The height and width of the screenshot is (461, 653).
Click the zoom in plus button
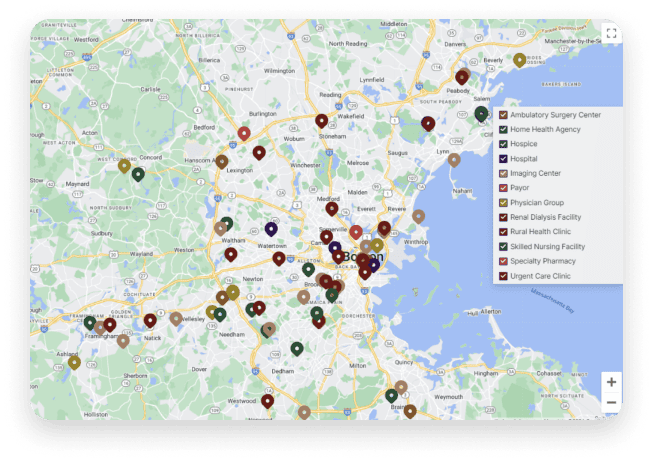611,382
